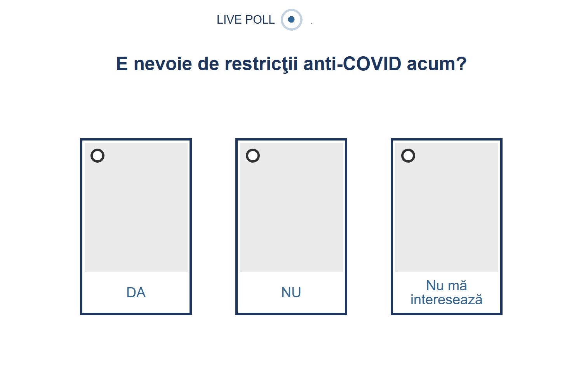The image size is (574, 392).
Task: Choose the 'Nu mă interesează' radio button
Action: pos(408,156)
